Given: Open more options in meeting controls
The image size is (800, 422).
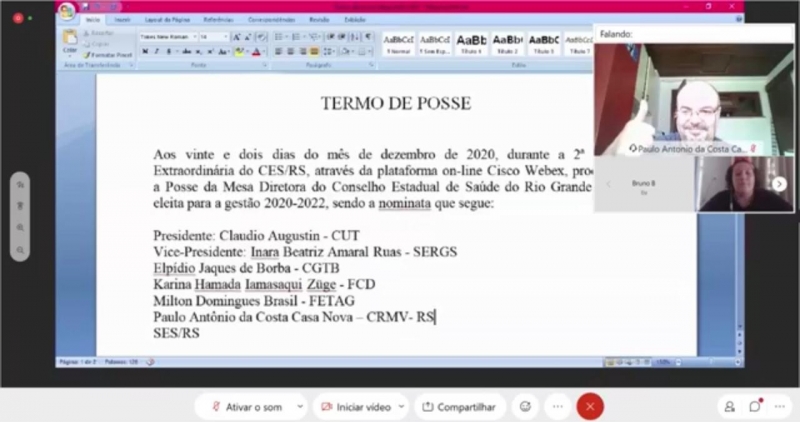Looking at the screenshot, I should pos(558,407).
